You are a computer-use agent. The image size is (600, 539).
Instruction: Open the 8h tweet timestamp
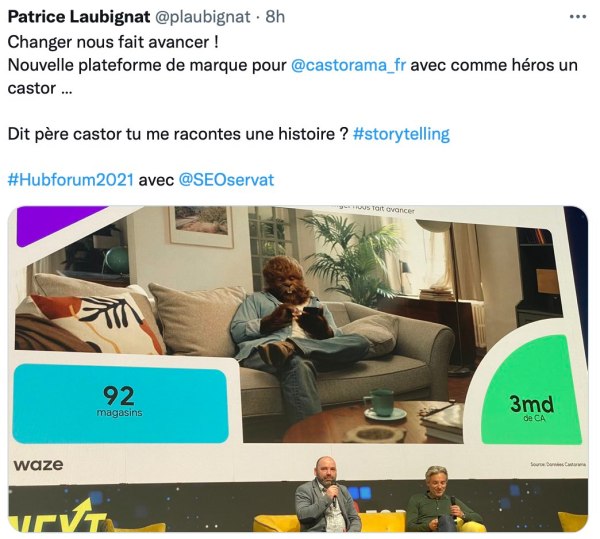[275, 17]
